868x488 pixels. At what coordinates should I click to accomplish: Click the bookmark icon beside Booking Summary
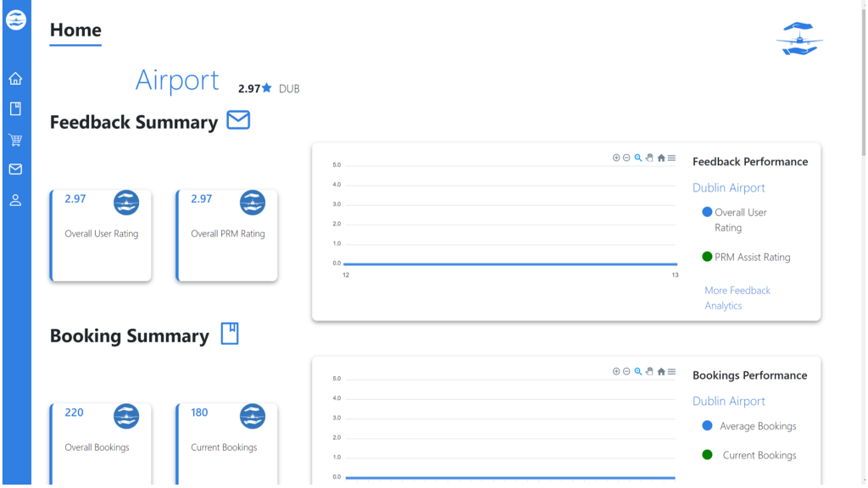(x=230, y=334)
